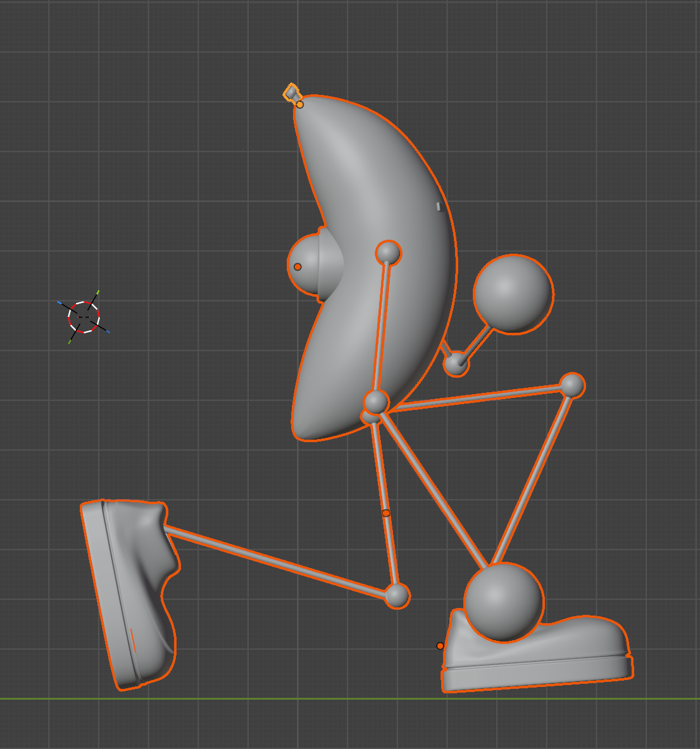
Task: Click the rod connecting hip to raised knee
Action: [x=475, y=397]
